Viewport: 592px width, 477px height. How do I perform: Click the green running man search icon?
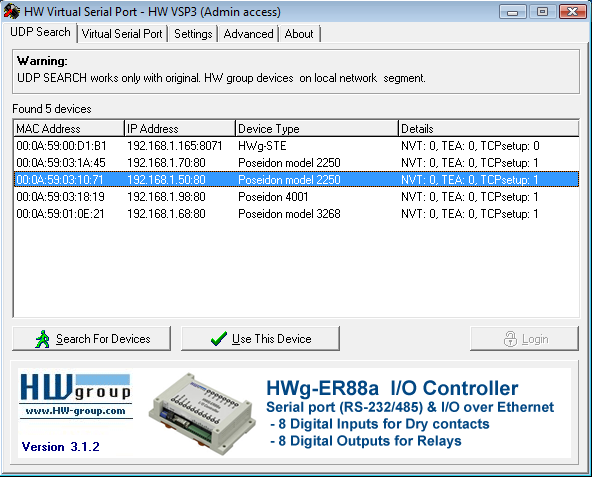tap(42, 339)
